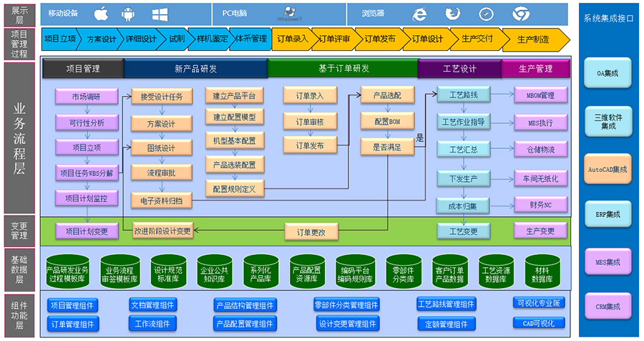This screenshot has height=341, width=644.
Task: Select the Safari compass icon
Action: pyautogui.click(x=487, y=14)
